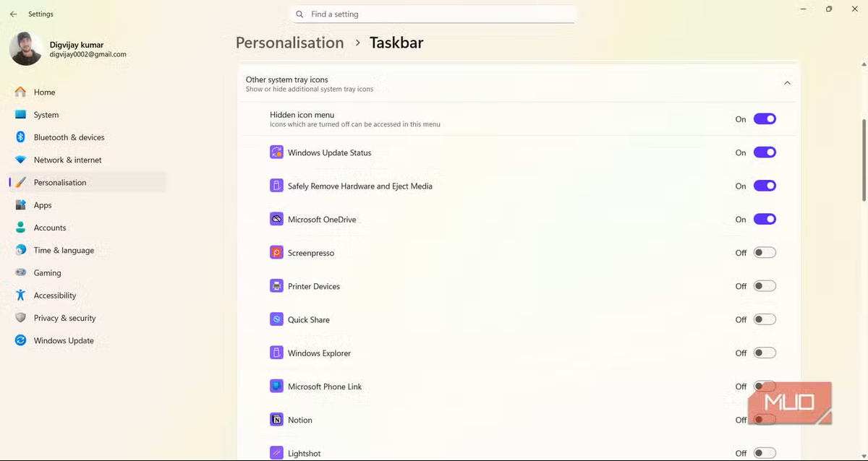The image size is (868, 461).
Task: Click the Notion row label
Action: tap(300, 420)
